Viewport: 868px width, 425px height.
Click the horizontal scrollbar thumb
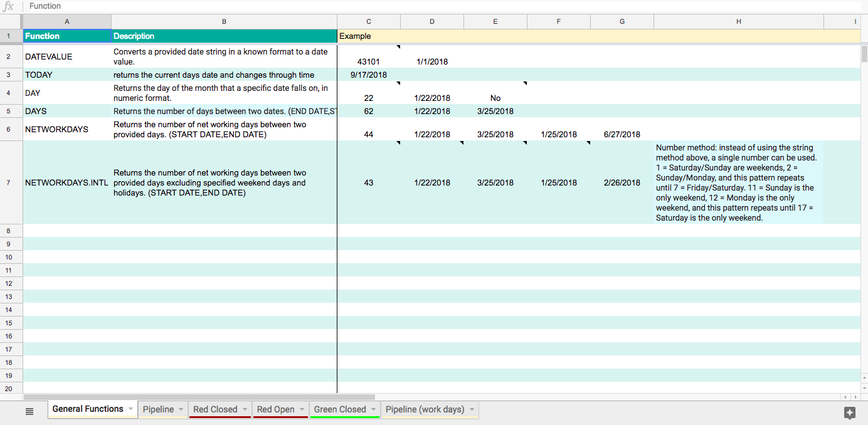pyautogui.click(x=199, y=397)
